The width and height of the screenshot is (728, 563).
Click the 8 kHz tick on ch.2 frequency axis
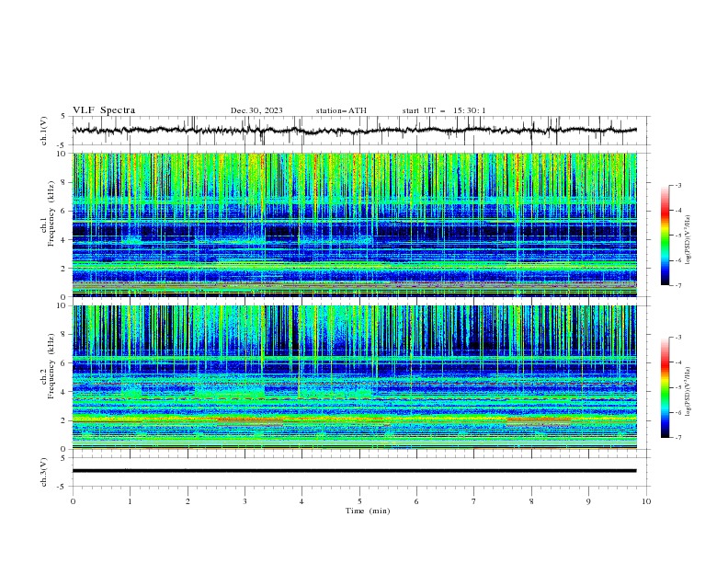(x=65, y=335)
